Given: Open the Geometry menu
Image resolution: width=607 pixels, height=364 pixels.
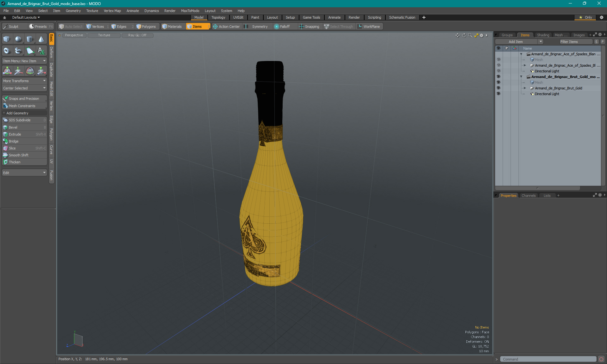Looking at the screenshot, I should pos(73,11).
